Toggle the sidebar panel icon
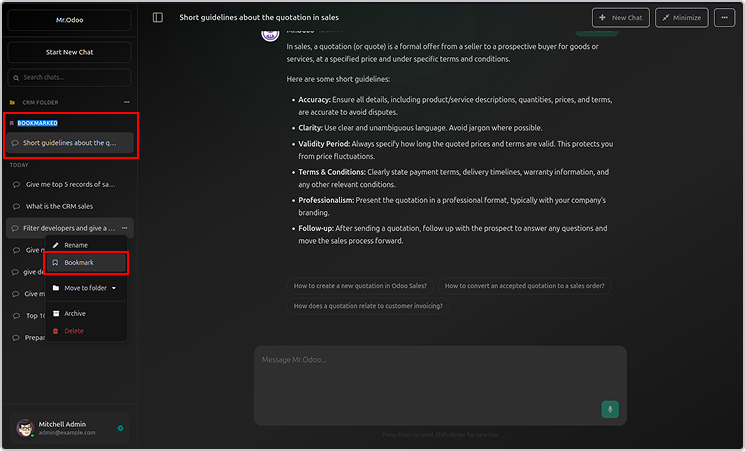Viewport: 745px width, 451px height. pos(158,18)
